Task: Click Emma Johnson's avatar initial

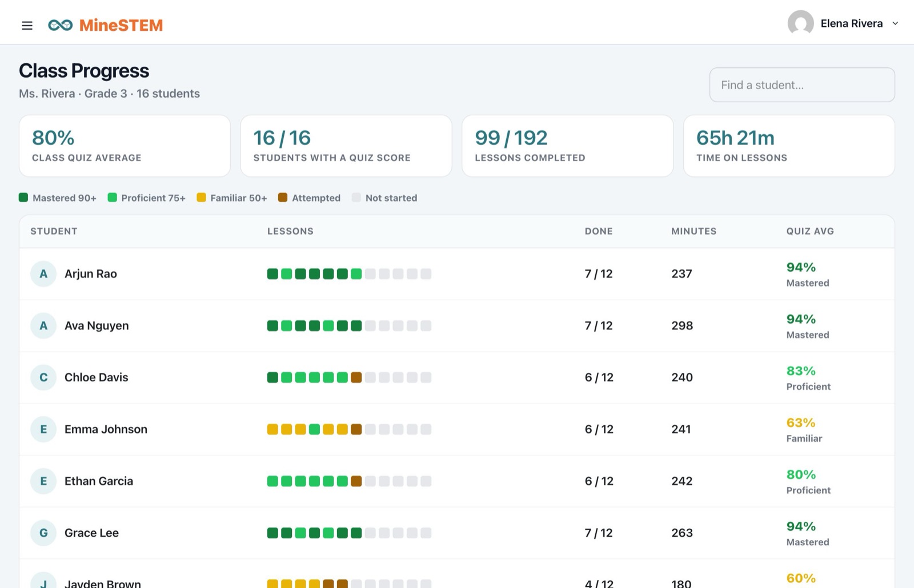Action: [x=43, y=429]
